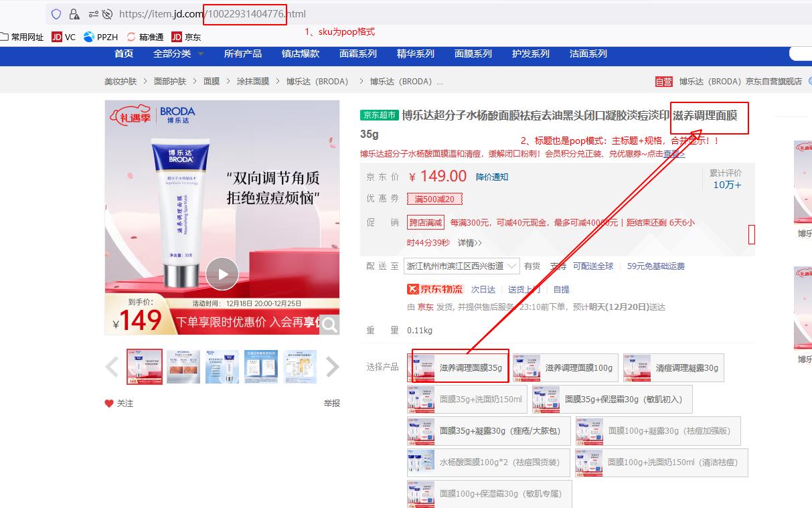This screenshot has height=508, width=812.
Task: Click the 京东超市 badge before the title
Action: (379, 115)
